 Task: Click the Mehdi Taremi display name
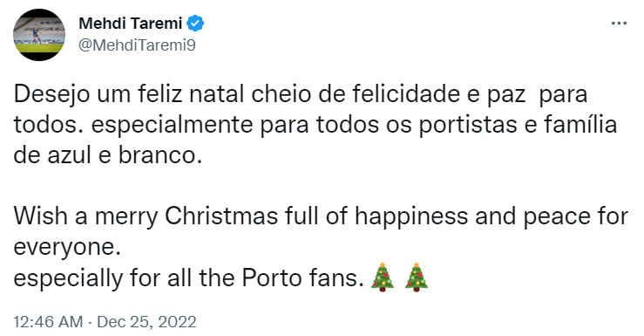click(130, 24)
